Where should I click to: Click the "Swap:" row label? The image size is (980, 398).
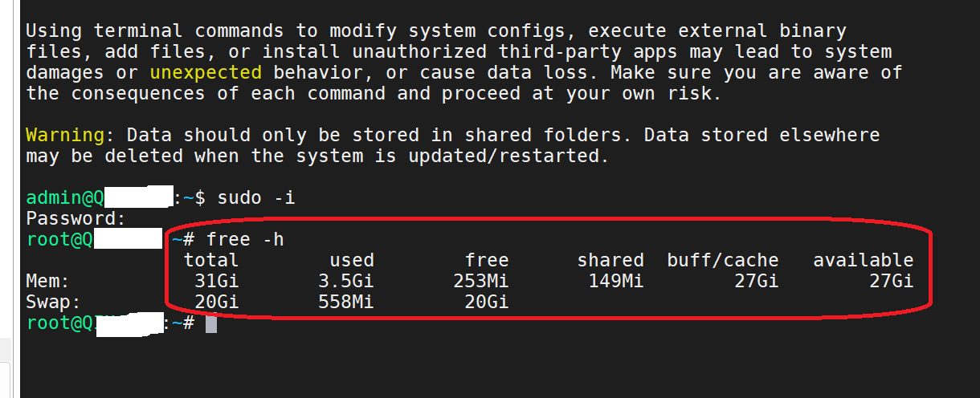[54, 302]
